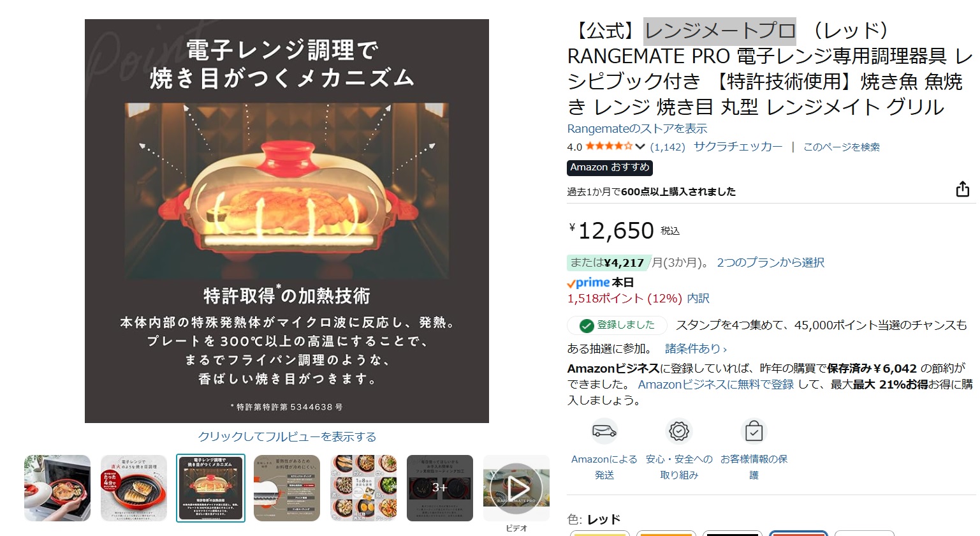Click このページを検索 link
The image size is (980, 536).
[x=841, y=147]
